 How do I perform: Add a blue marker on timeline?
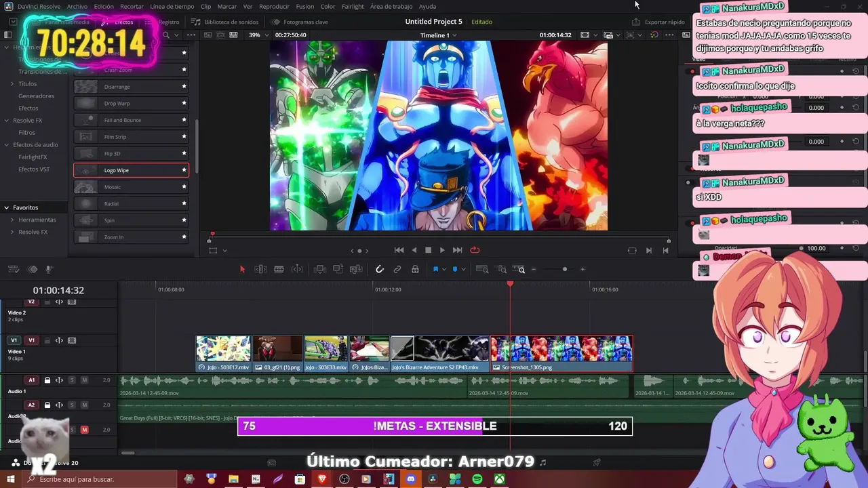point(455,269)
